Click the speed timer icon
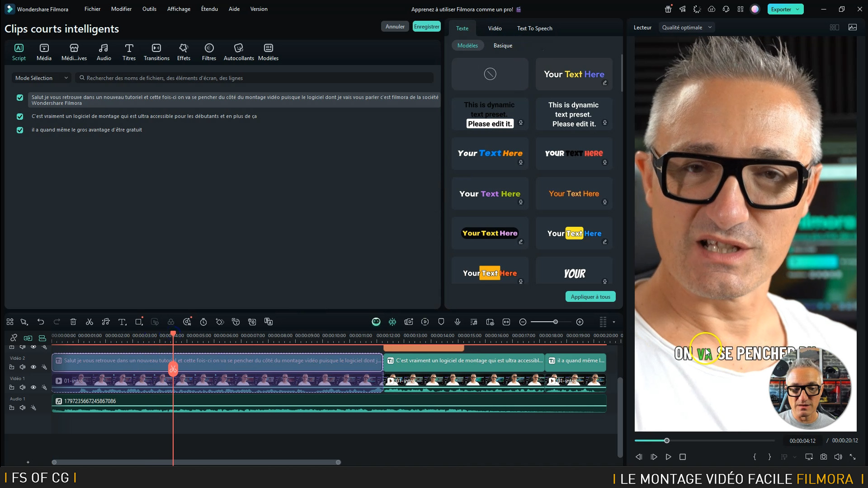 point(203,322)
